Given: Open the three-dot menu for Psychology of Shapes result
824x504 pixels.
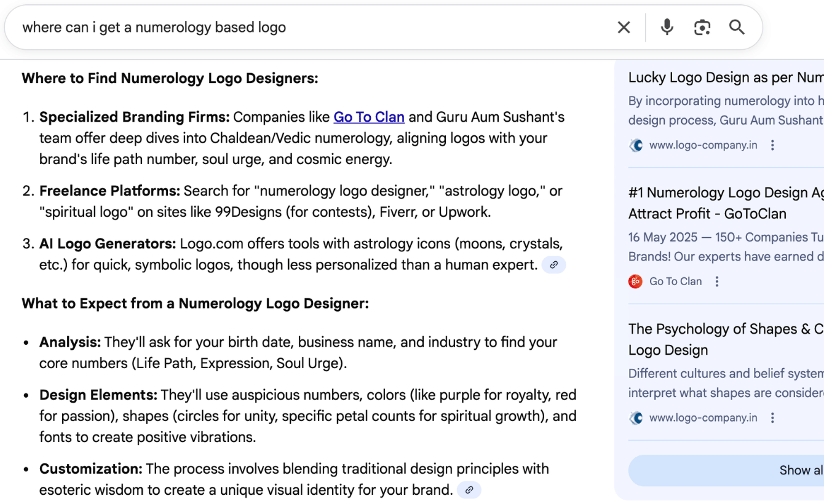Looking at the screenshot, I should pos(772,417).
